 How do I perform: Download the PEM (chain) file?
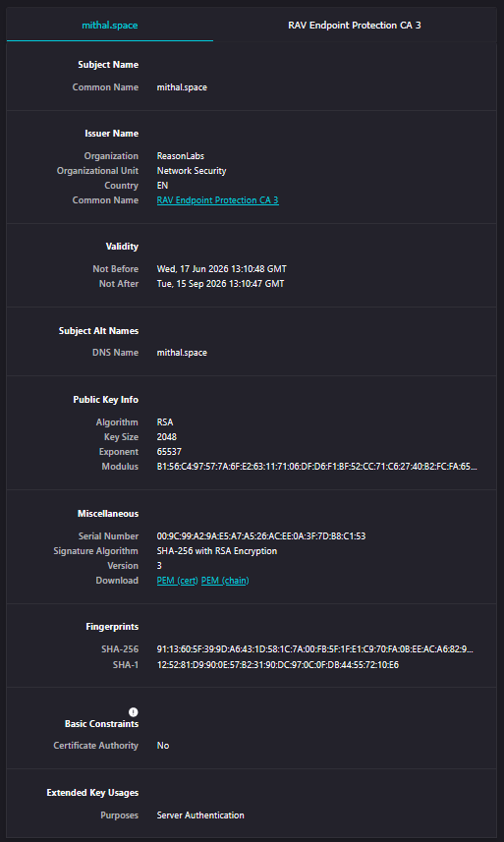click(225, 581)
